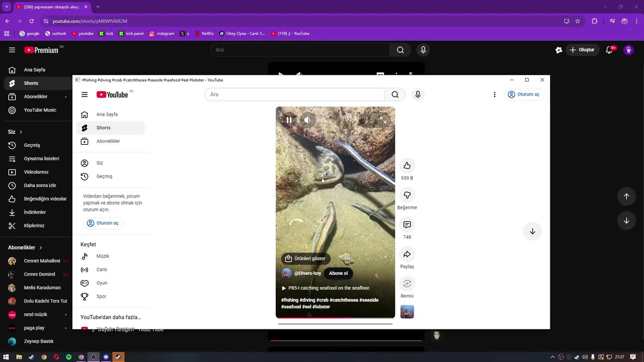Go to the next Short with down arrow in front window
This screenshot has height=362, width=644.
(x=532, y=231)
